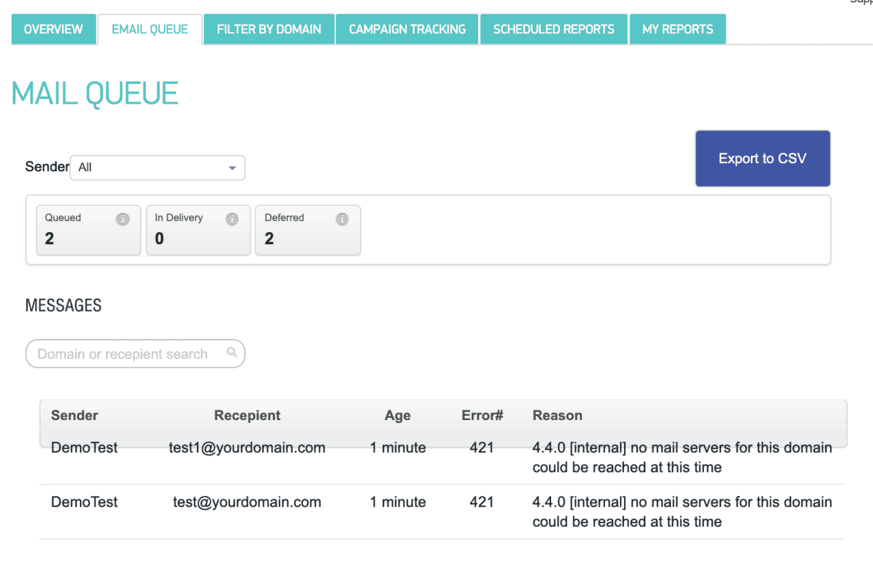This screenshot has width=873, height=588.
Task: Click the Sender column header
Action: coord(74,415)
